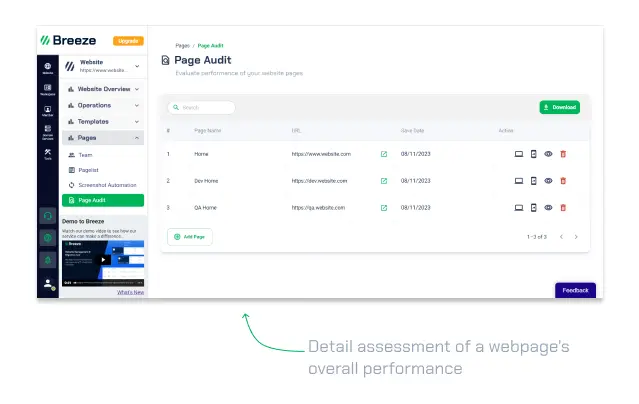Sort by Page Name column header

[207, 131]
